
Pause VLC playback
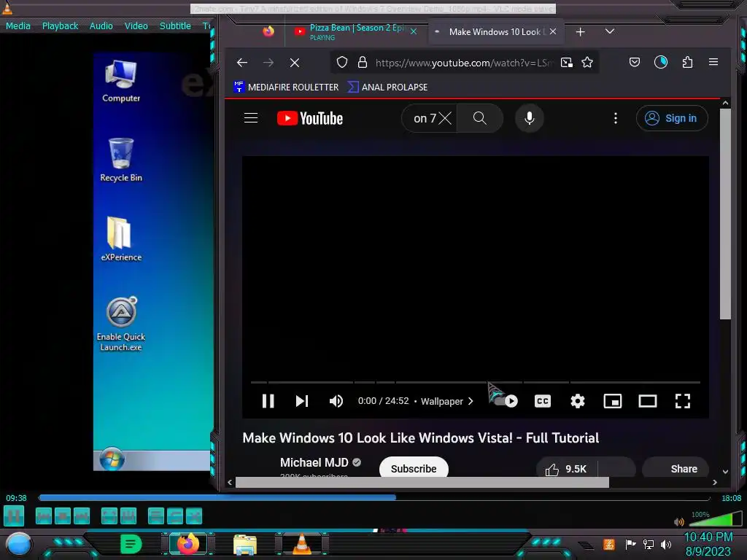click(x=14, y=516)
